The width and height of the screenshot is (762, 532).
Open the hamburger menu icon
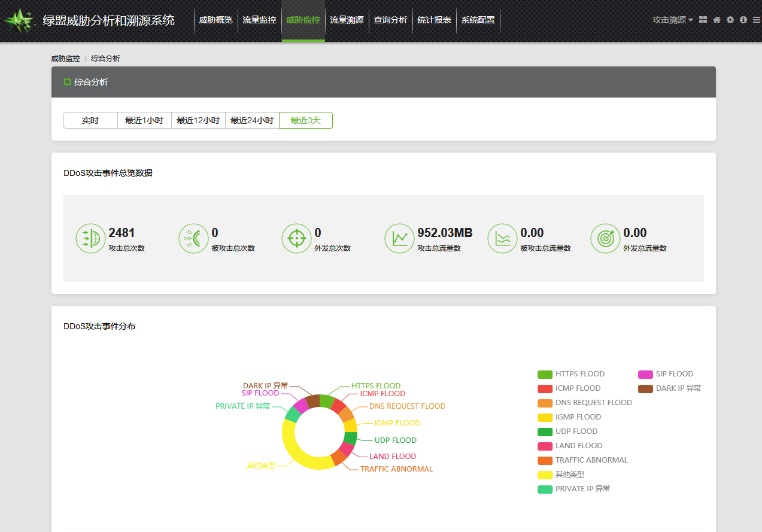point(757,20)
